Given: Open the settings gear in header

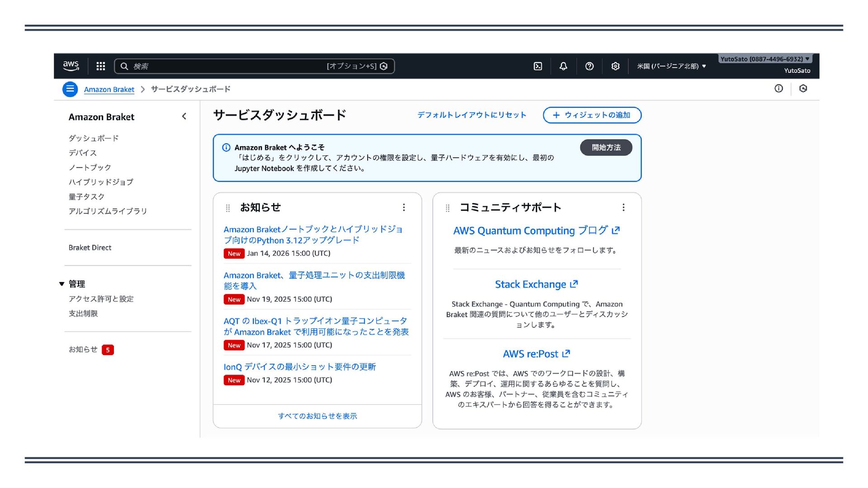Looking at the screenshot, I should [615, 66].
